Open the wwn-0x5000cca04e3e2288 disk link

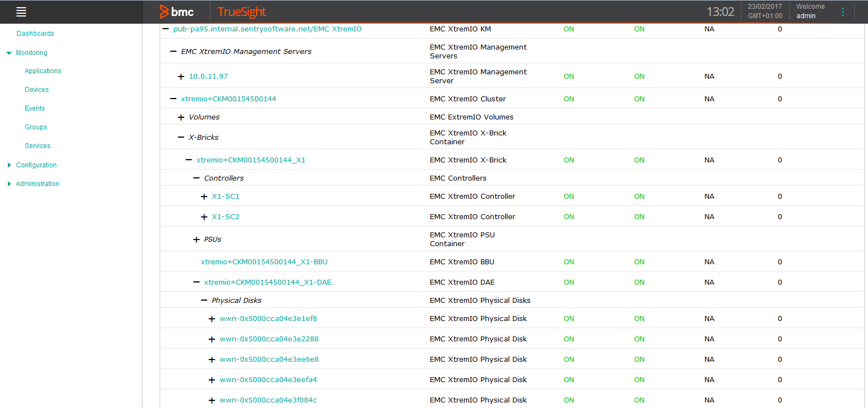[269, 339]
